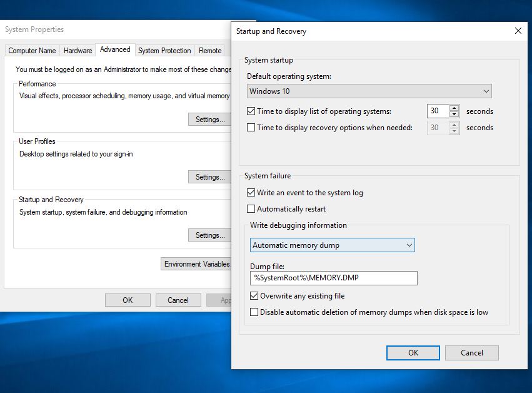
Task: Select the System Protection tab
Action: point(164,51)
